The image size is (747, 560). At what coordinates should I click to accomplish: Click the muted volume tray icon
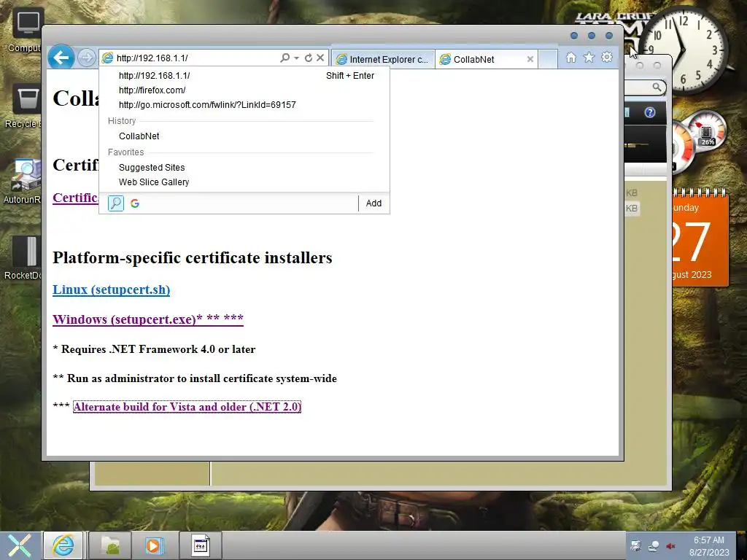point(671,545)
